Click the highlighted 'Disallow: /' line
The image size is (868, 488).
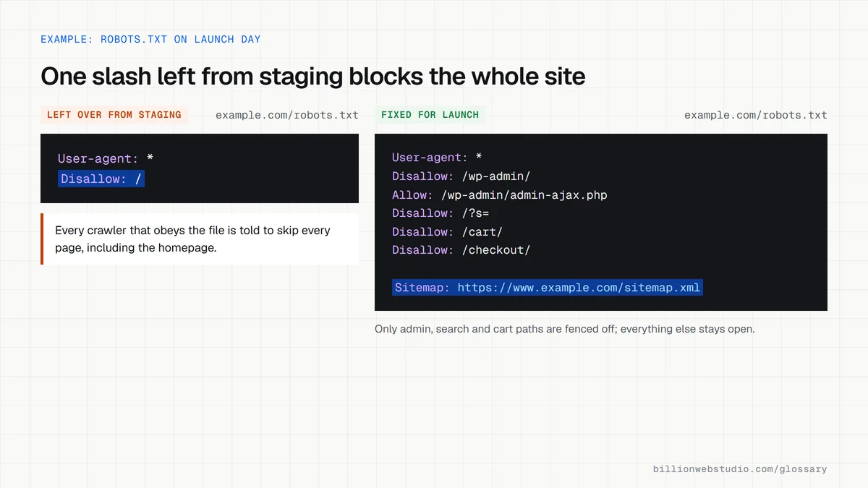[x=101, y=179]
